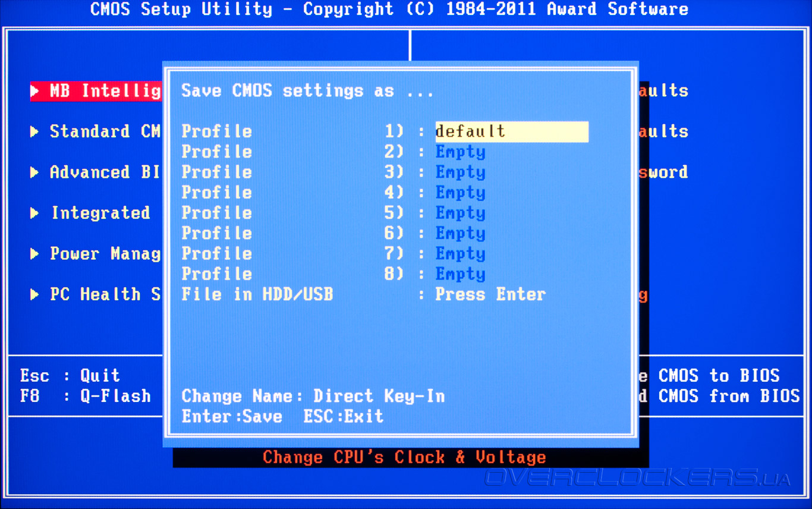Click arrow icon beside PC Health Status
This screenshot has height=509, width=812.
point(34,294)
